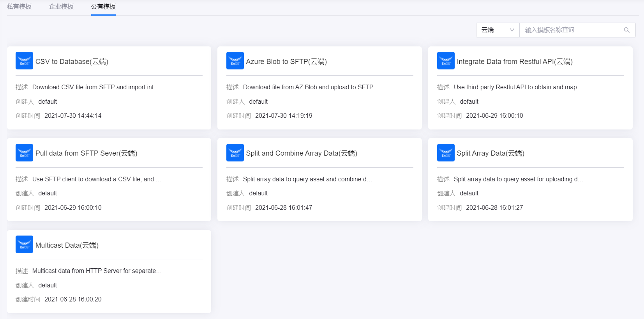Click the EnOS icon on Multicast Data card
This screenshot has width=644, height=319.
click(24, 245)
